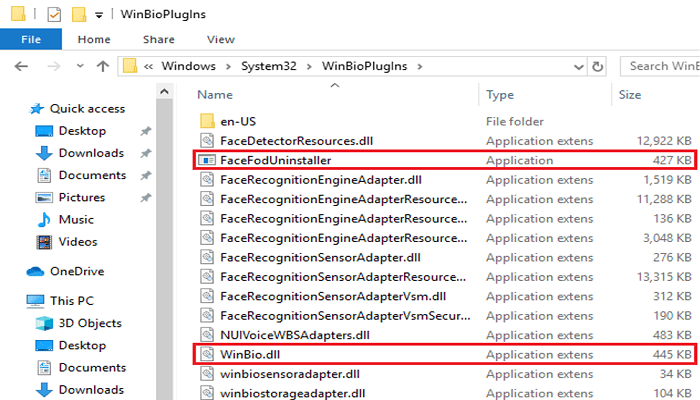Viewport: 700px width, 400px height.
Task: Switch to the View ribbon tab
Action: (221, 39)
